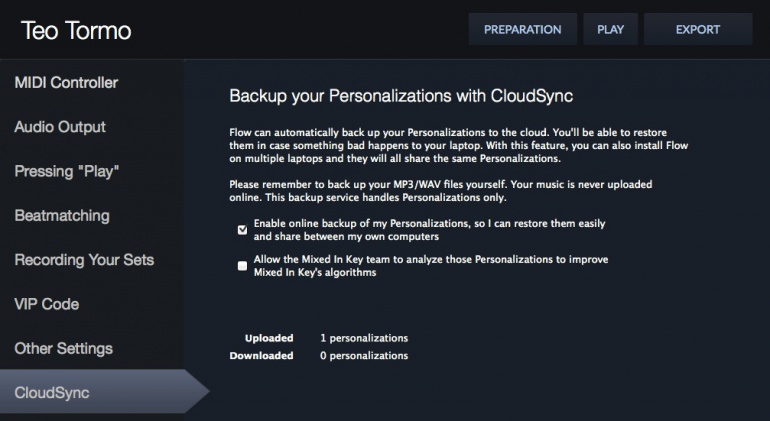Viewport: 770px width, 421px height.
Task: Select the Pressing "Play" section
Action: point(67,171)
